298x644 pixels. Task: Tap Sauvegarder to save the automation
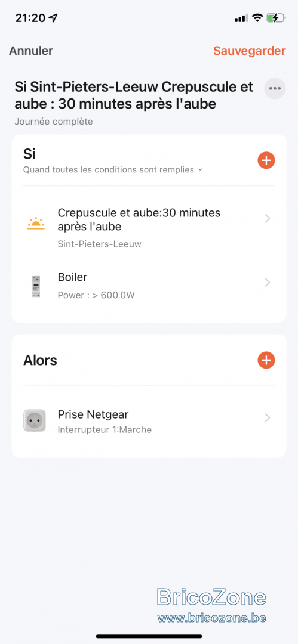tap(250, 51)
